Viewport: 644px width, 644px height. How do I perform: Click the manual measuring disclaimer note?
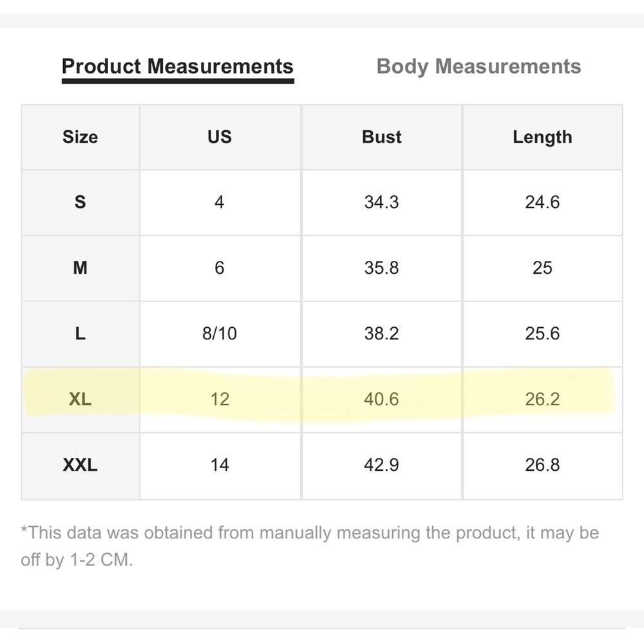coord(310,546)
